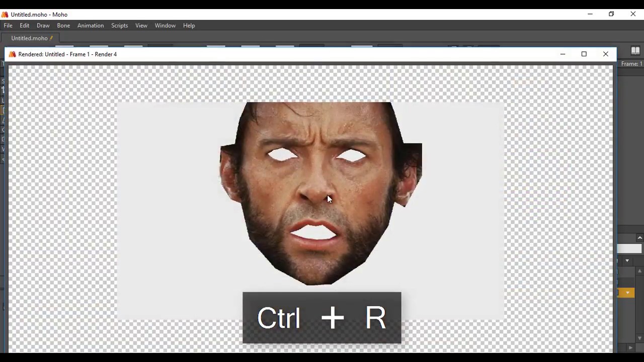Viewport: 644px width, 362px height.
Task: Close the Rendered: Untitled render window
Action: tap(606, 54)
